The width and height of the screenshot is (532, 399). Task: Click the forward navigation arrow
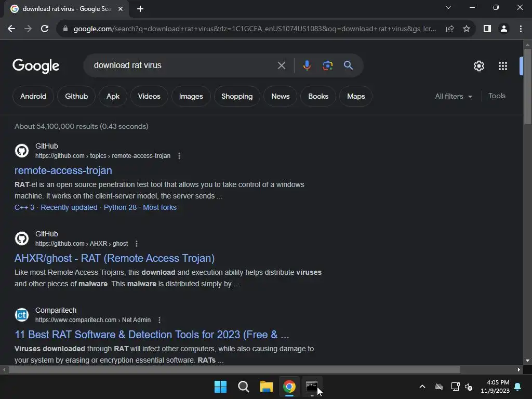pos(28,29)
